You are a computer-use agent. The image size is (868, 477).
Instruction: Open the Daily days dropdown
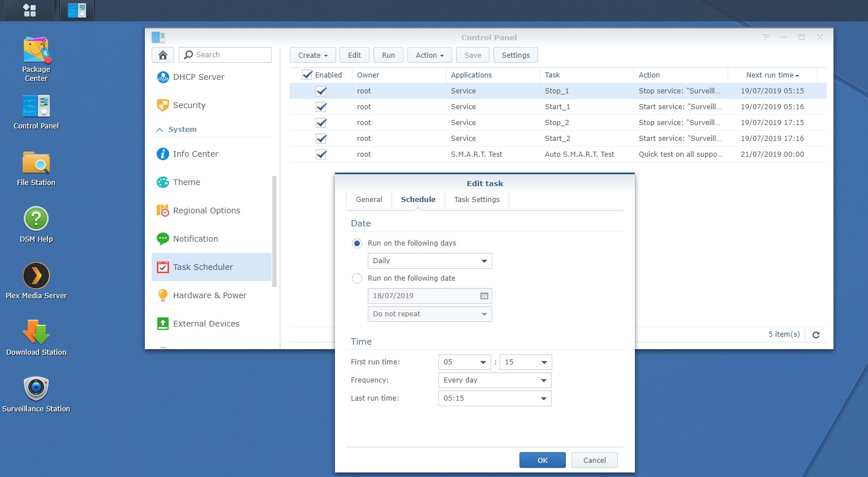click(x=430, y=261)
